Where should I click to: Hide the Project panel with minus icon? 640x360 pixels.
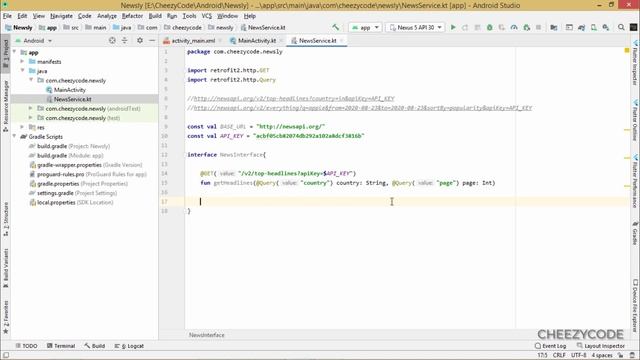152,40
